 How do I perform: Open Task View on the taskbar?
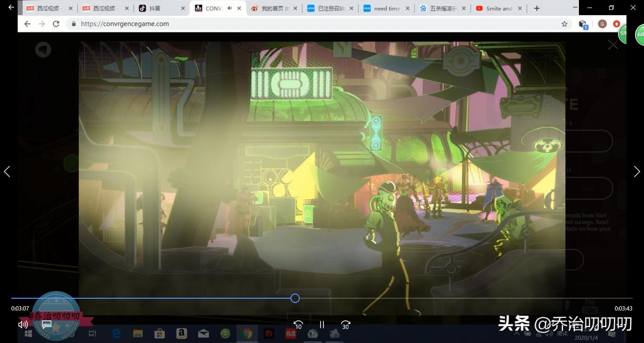coord(92,334)
